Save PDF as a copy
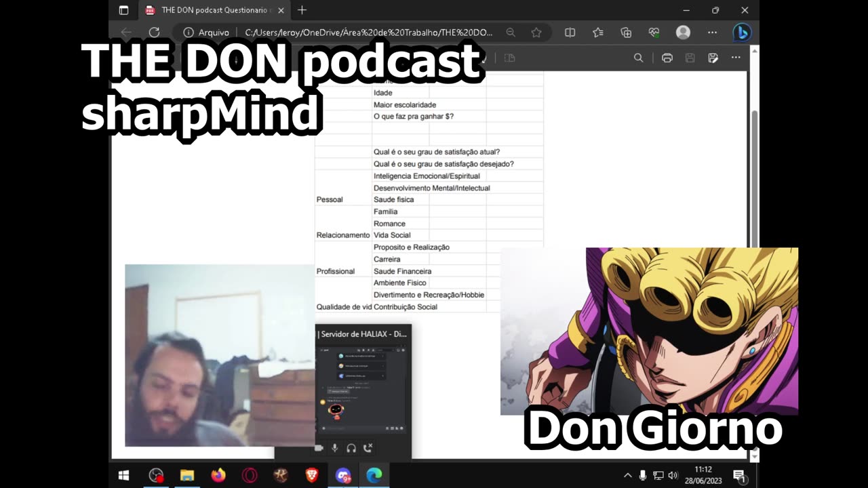The height and width of the screenshot is (488, 868). pyautogui.click(x=713, y=58)
